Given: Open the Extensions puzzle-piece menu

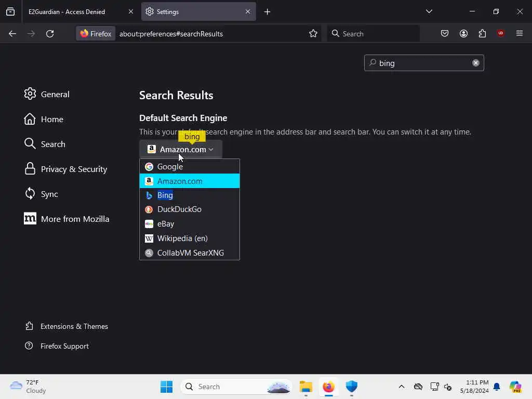Looking at the screenshot, I should click(x=482, y=34).
